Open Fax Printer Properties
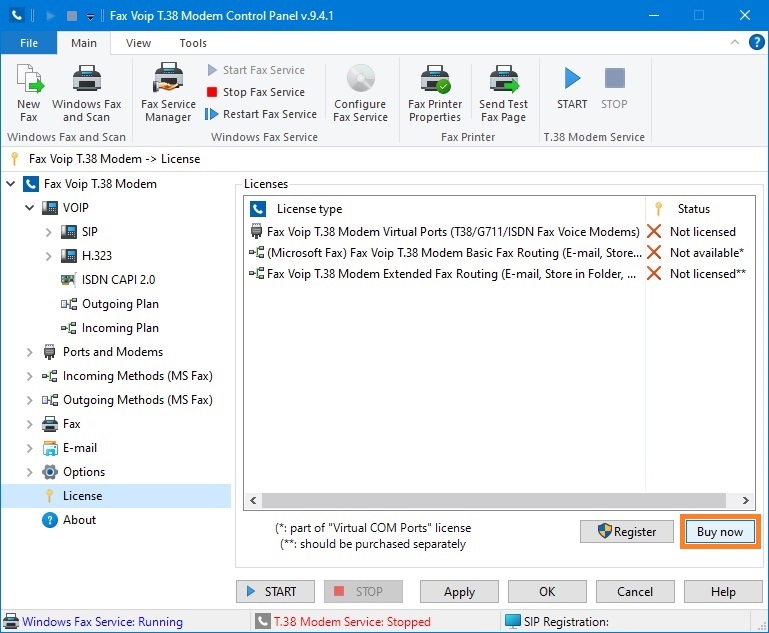 coord(435,93)
